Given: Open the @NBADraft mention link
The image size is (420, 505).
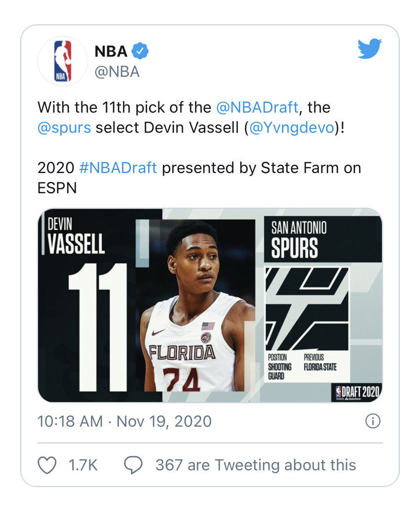Looking at the screenshot, I should point(257,107).
